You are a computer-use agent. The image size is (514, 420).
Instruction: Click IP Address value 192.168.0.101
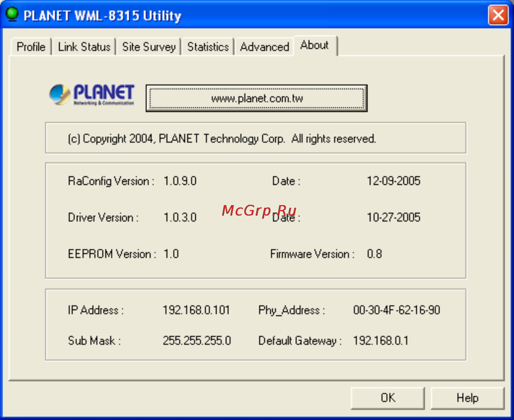pyautogui.click(x=196, y=310)
